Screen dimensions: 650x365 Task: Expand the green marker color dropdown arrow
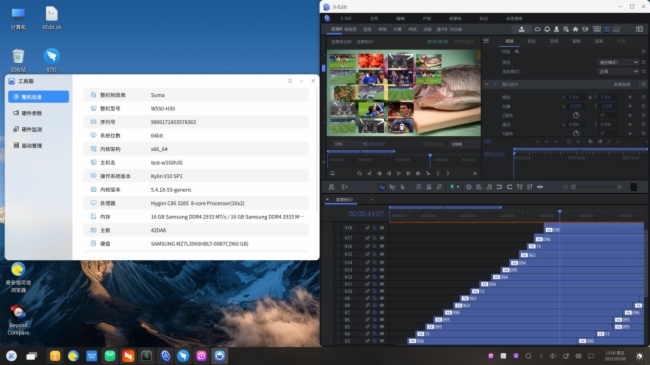click(x=458, y=187)
